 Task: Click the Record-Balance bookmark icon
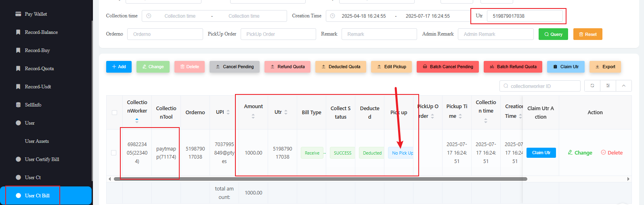click(18, 32)
